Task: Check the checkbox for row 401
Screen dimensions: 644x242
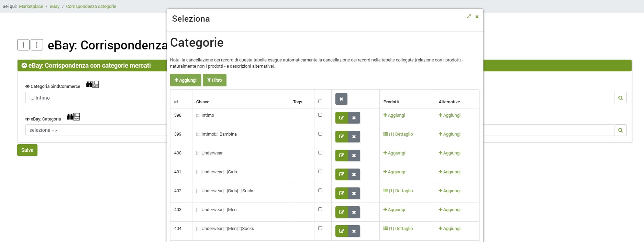Action: [320, 172]
